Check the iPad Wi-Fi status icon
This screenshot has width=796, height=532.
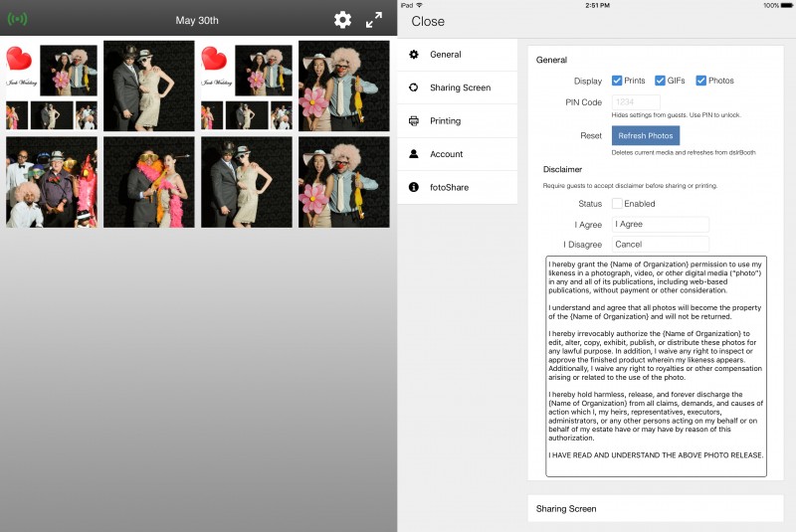point(419,5)
